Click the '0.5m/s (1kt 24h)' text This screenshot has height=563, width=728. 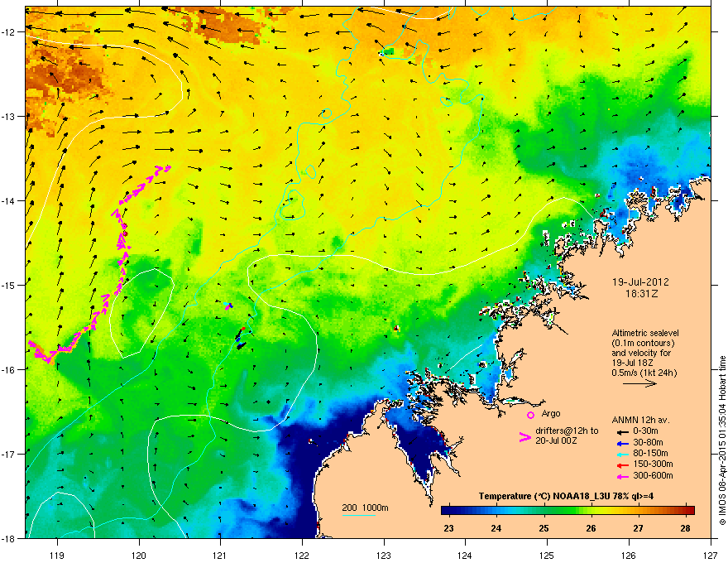644,373
